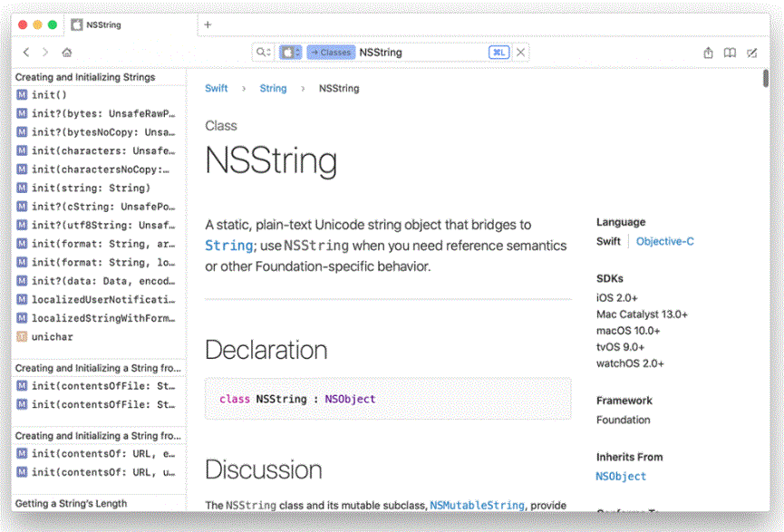Click the Getting a String's Length header
This screenshot has height=532, width=784.
pos(71,504)
